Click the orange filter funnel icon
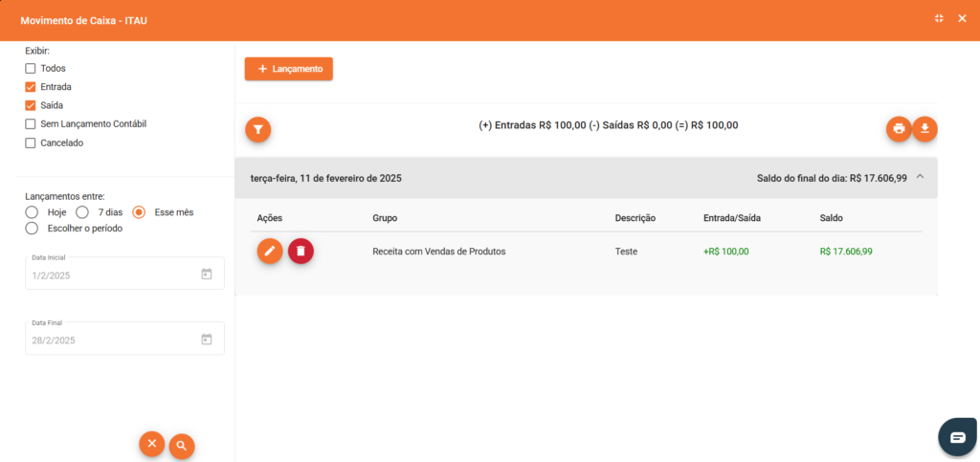Screen dimensions: 980x462 pos(257,129)
